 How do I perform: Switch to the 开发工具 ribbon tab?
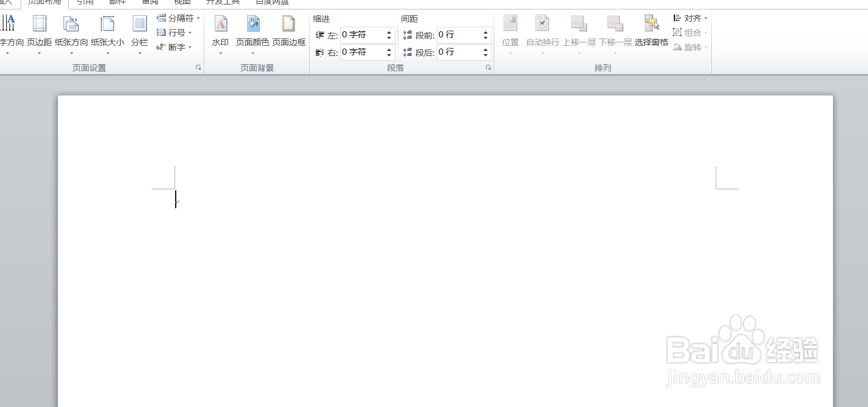[223, 3]
